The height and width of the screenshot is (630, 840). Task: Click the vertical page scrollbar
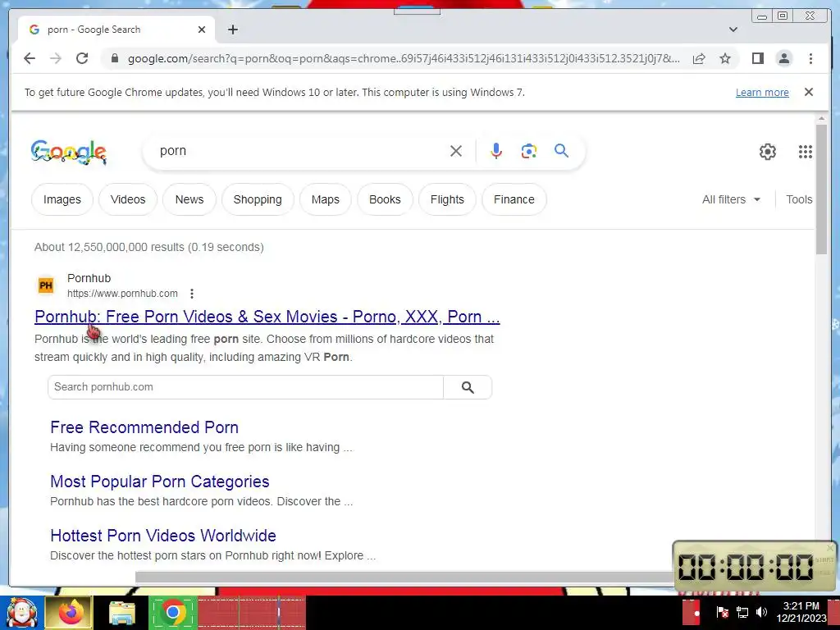click(x=822, y=189)
